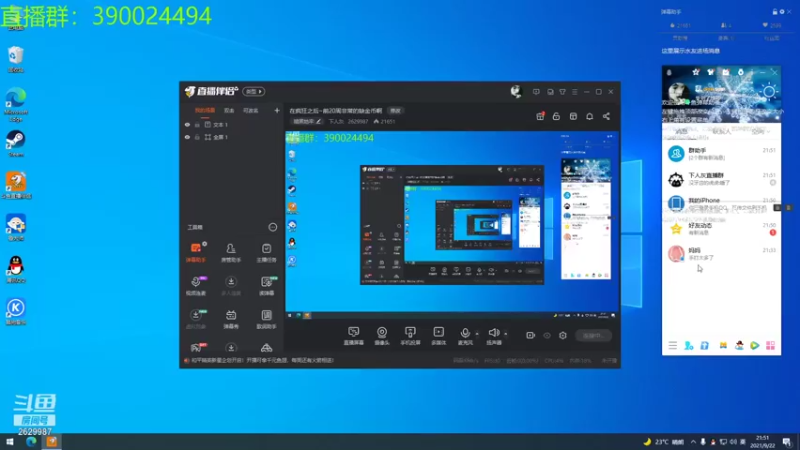Open the 主播任务 tool
Screen dimensions: 800x450
266,252
